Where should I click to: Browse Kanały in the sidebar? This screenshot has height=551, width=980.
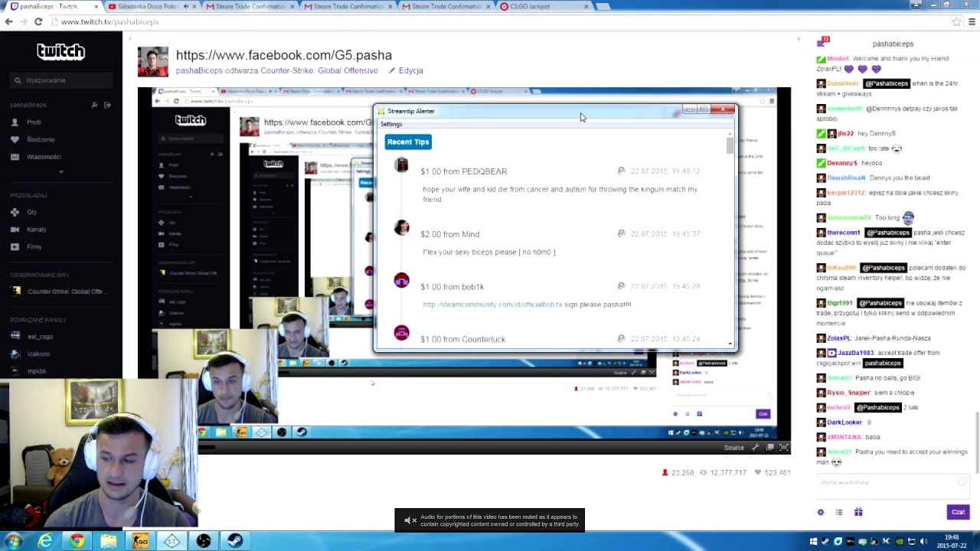click(36, 230)
